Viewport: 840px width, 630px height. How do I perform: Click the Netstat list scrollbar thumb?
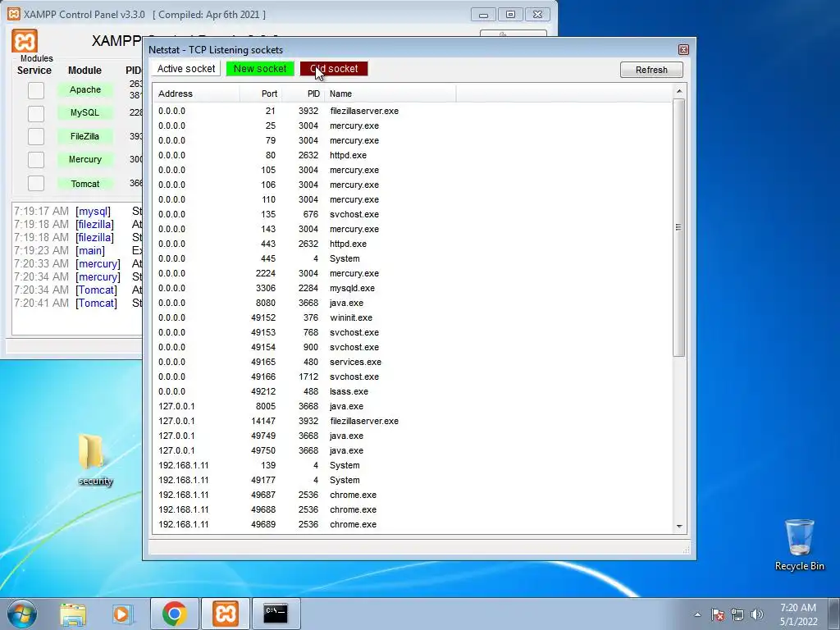(x=679, y=227)
